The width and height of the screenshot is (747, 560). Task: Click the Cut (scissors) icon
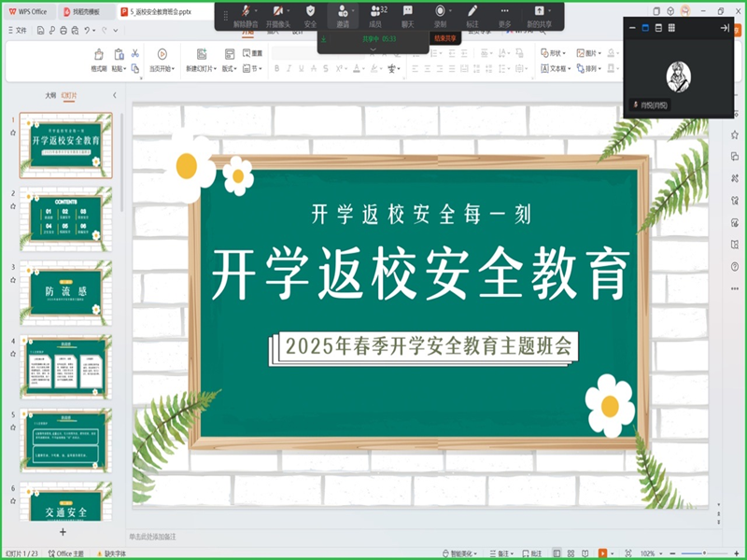click(x=135, y=53)
